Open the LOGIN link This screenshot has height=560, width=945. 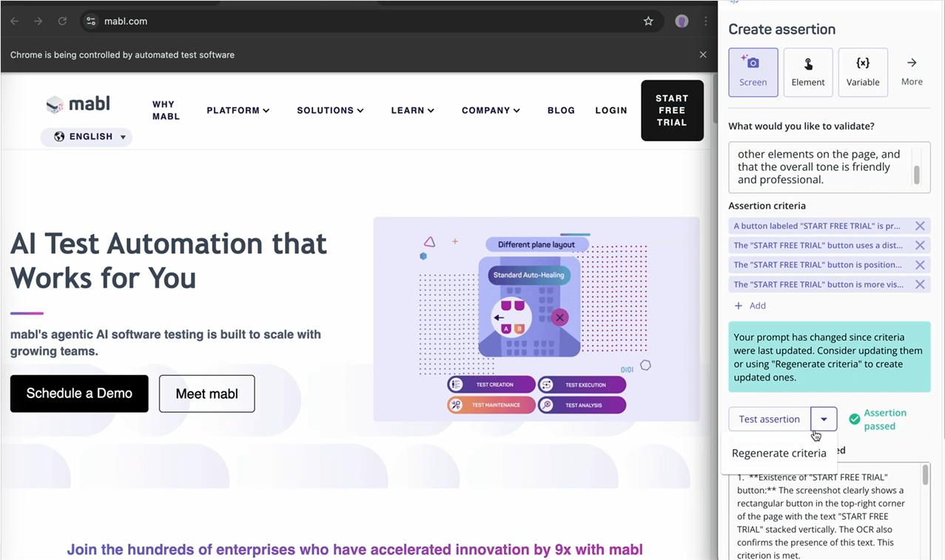click(611, 110)
